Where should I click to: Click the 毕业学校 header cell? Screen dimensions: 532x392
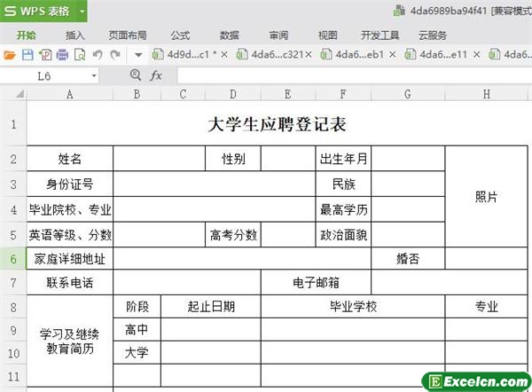pos(353,307)
